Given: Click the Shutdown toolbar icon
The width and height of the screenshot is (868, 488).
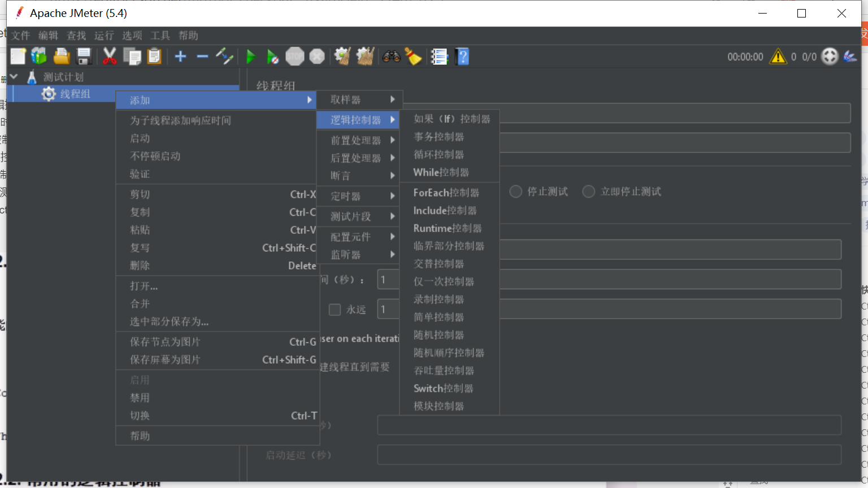Looking at the screenshot, I should click(x=317, y=56).
